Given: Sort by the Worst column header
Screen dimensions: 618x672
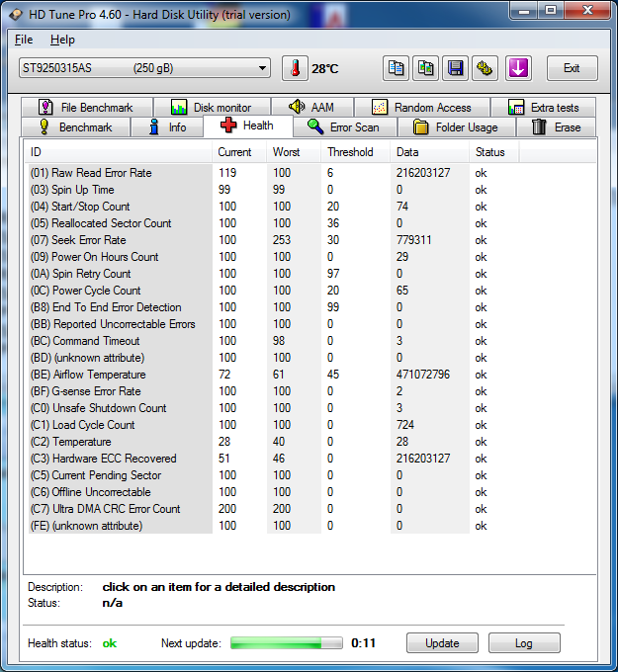Looking at the screenshot, I should tap(294, 152).
